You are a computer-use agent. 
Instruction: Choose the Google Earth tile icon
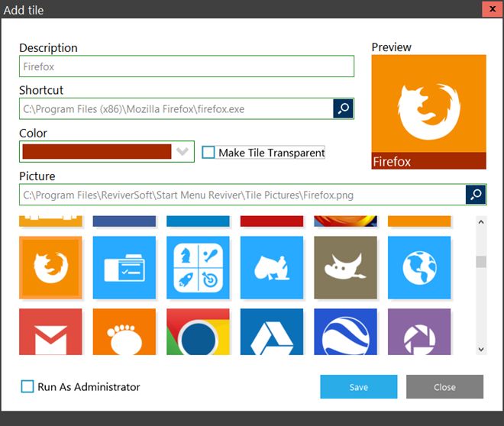click(x=345, y=332)
